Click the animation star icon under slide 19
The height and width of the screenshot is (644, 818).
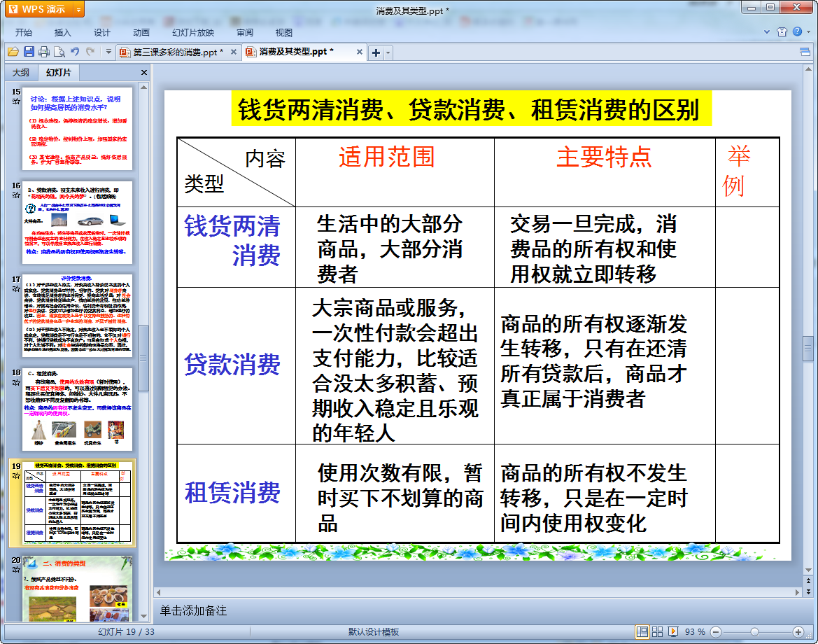click(16, 476)
